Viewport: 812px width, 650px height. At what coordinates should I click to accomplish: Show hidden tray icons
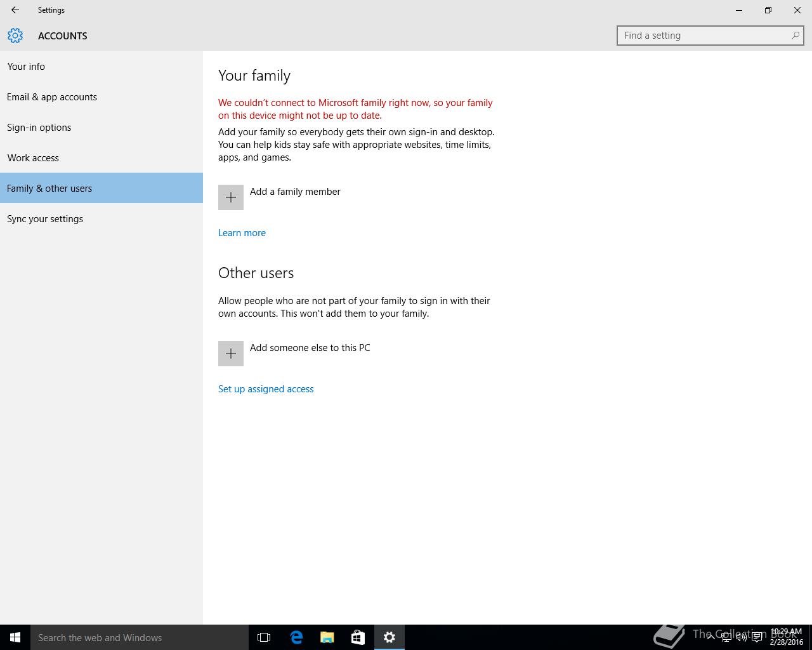tap(710, 637)
